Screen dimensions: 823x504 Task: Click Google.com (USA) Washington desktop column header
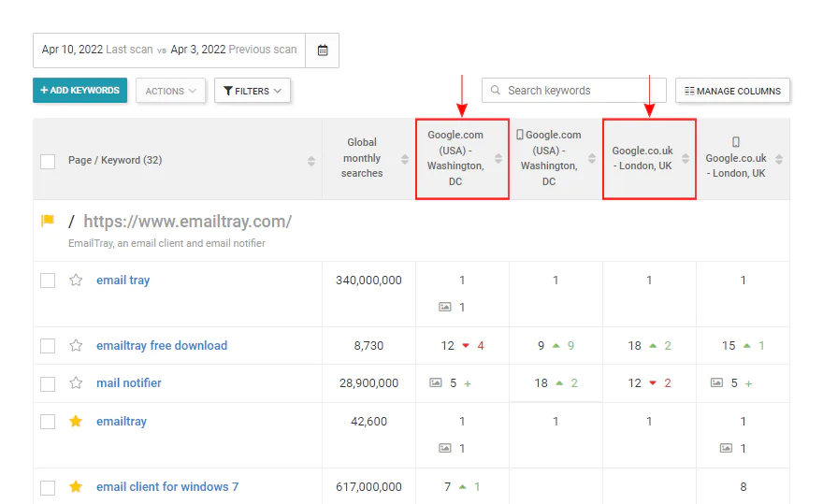[455, 158]
